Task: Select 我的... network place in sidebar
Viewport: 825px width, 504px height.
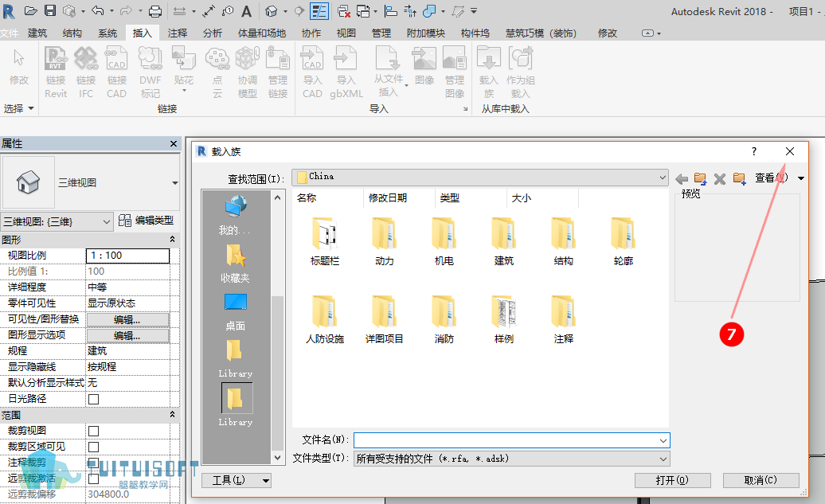Action: click(x=235, y=215)
